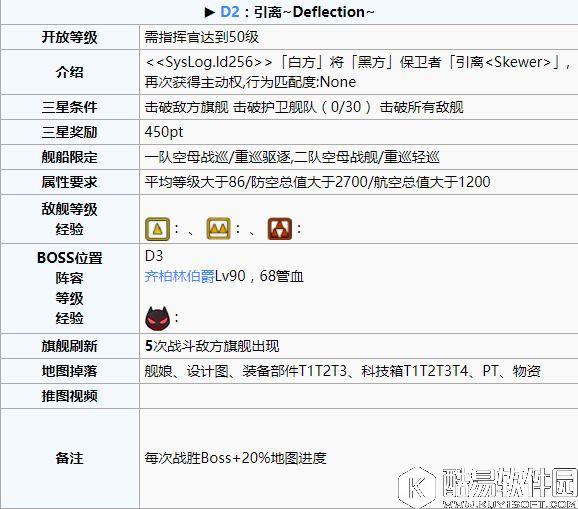Select the 属性要求 header cell
Image resolution: width=578 pixels, height=509 pixels.
pyautogui.click(x=70, y=182)
